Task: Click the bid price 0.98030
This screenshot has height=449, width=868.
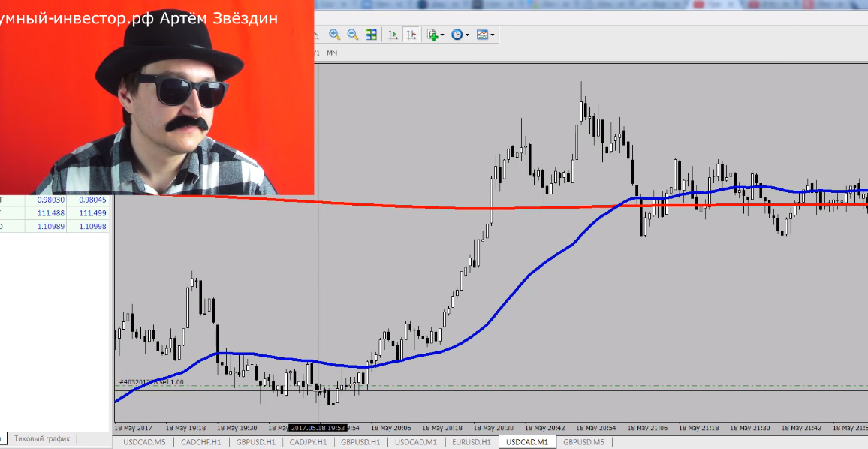Action: (51, 200)
